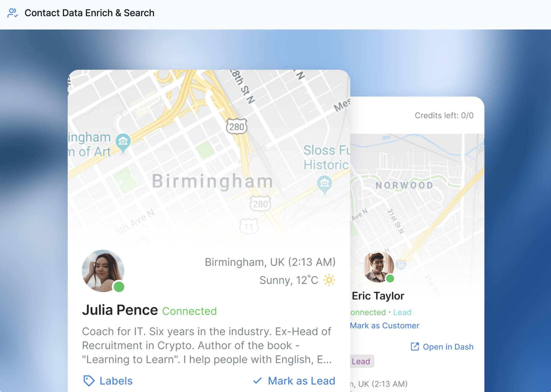Open Julia Pence's profile photo

103,271
